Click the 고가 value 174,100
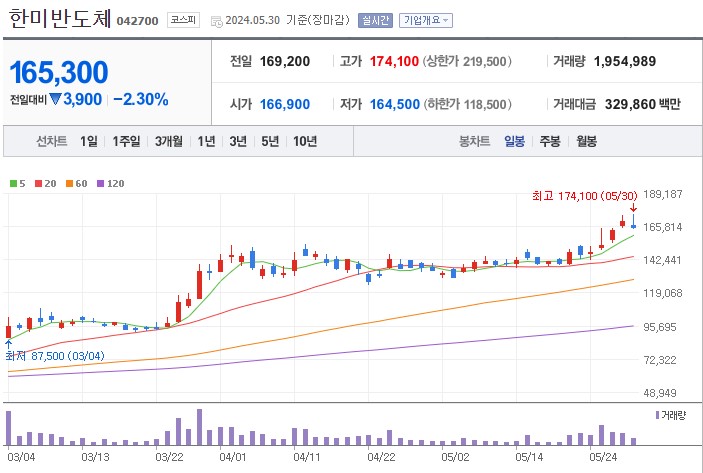Screen dimensions: 703x473 [394, 61]
